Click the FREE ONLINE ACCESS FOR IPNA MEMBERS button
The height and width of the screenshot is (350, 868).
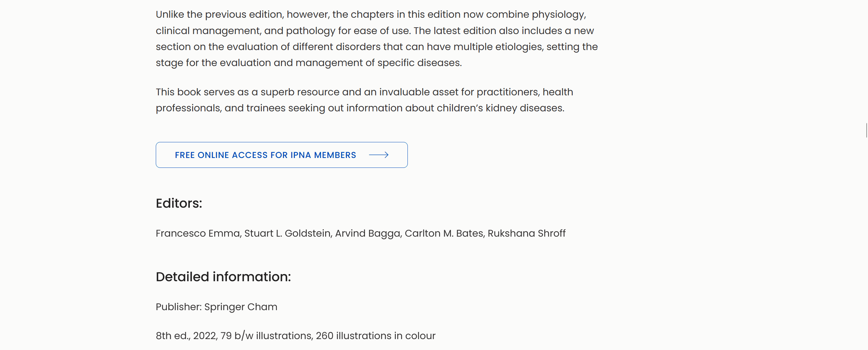click(282, 155)
